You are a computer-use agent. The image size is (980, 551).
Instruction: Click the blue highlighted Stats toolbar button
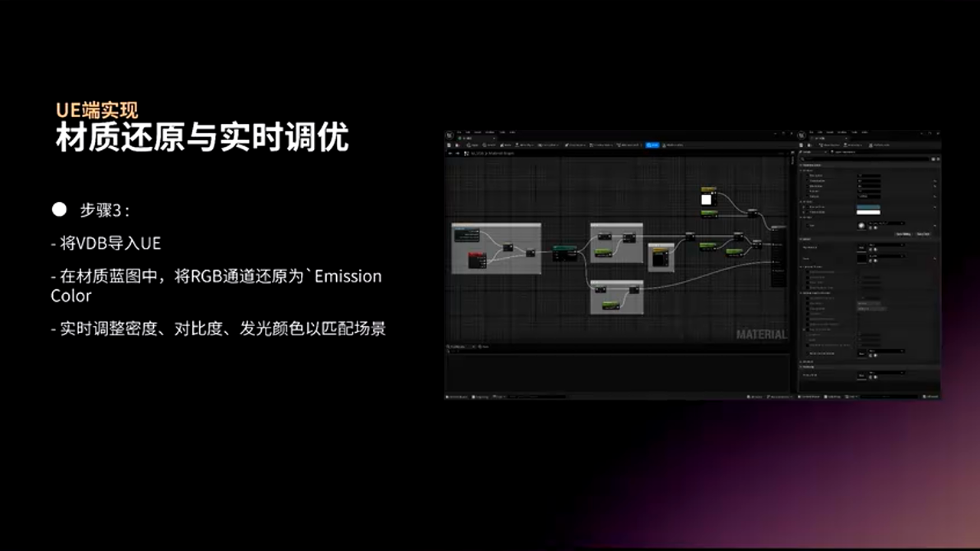[652, 145]
